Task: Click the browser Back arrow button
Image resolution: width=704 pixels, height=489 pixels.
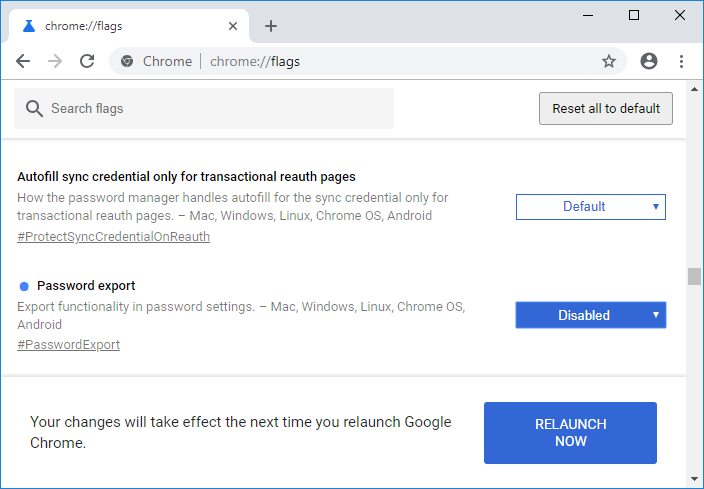Action: click(23, 61)
